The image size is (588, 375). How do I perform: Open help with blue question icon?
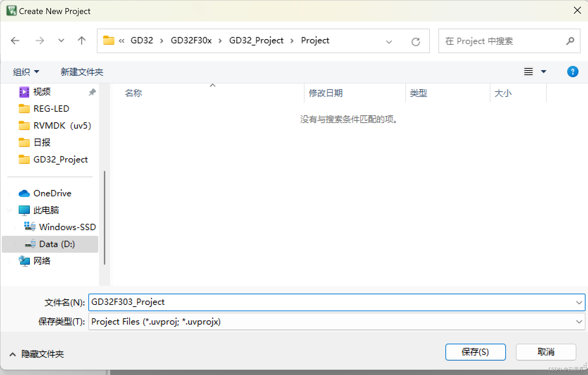(x=573, y=72)
